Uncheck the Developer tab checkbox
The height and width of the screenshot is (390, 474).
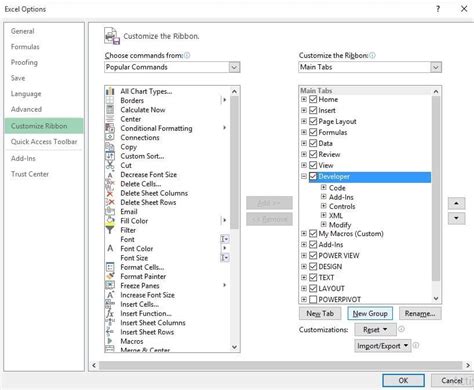click(313, 176)
